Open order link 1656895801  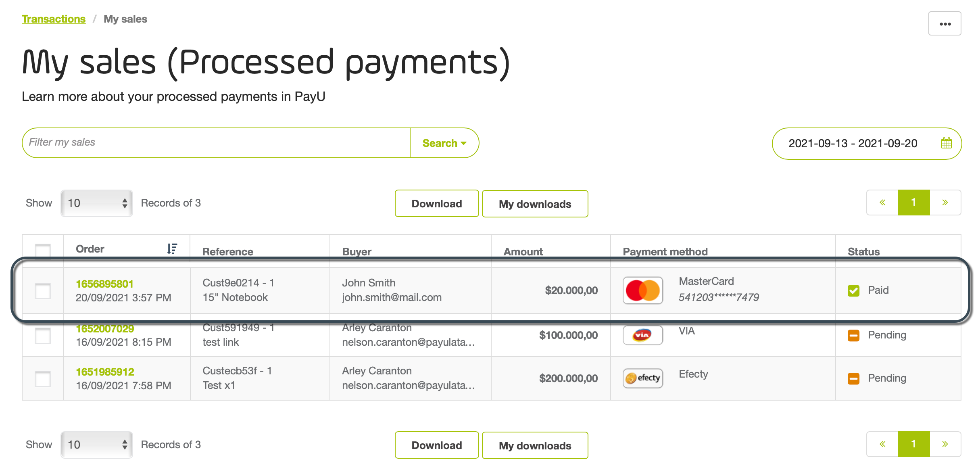(104, 284)
